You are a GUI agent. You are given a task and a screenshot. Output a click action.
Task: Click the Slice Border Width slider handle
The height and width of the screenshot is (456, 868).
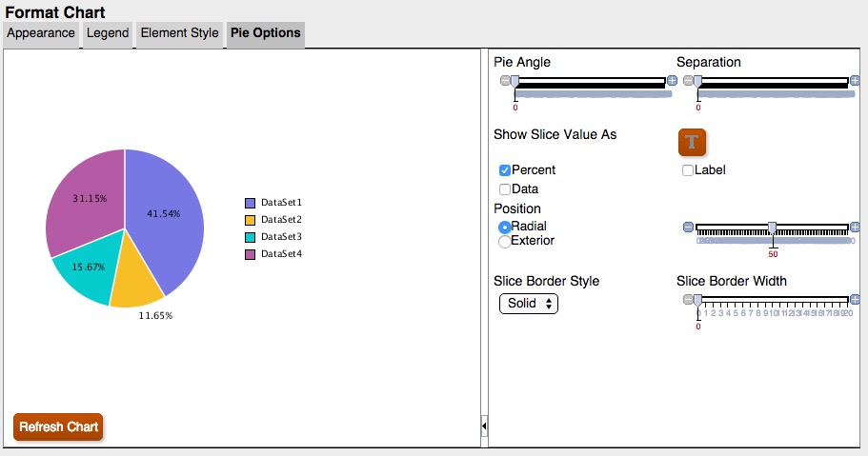(697, 300)
